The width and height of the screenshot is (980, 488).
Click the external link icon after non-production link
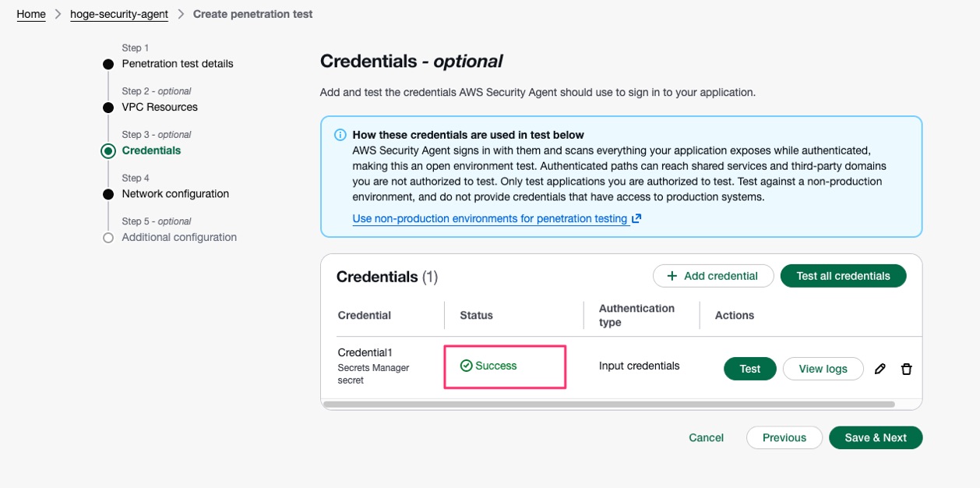(636, 218)
